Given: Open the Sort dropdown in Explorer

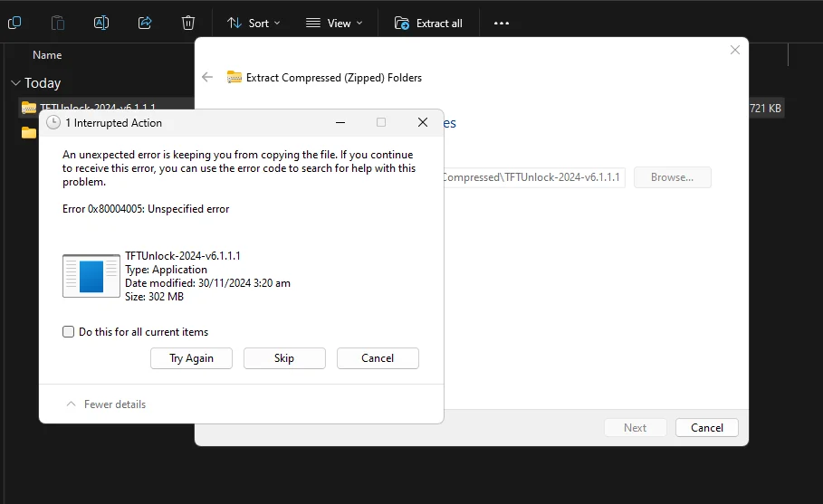Looking at the screenshot, I should pyautogui.click(x=254, y=24).
